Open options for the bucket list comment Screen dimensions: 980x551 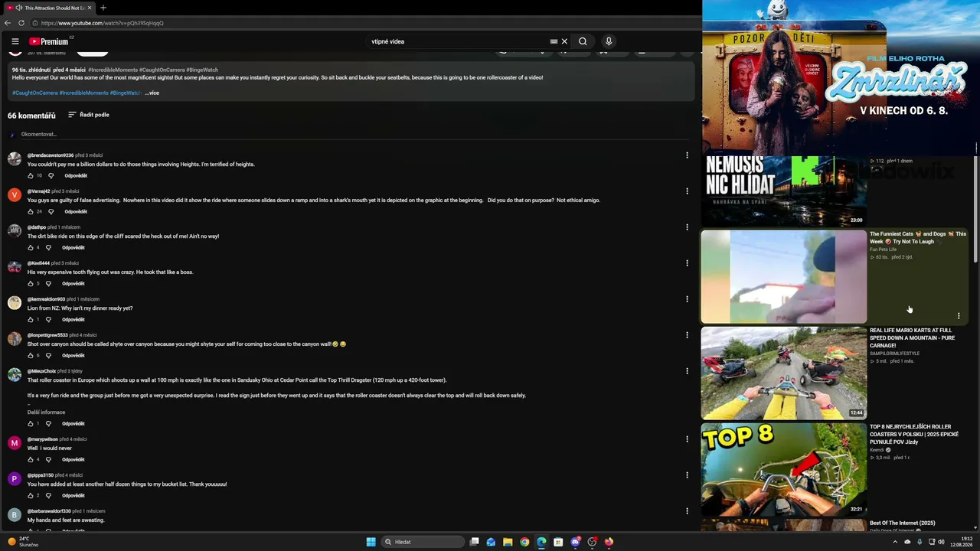[687, 475]
